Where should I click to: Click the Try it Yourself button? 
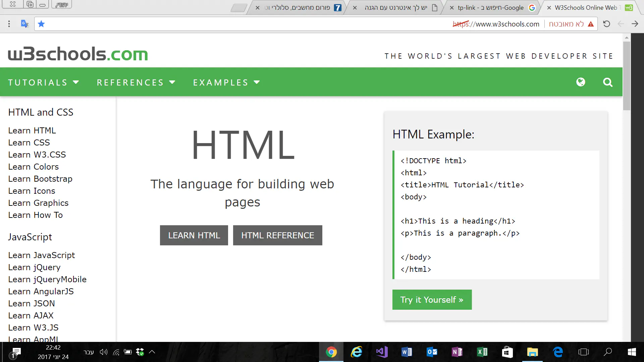[x=432, y=300]
